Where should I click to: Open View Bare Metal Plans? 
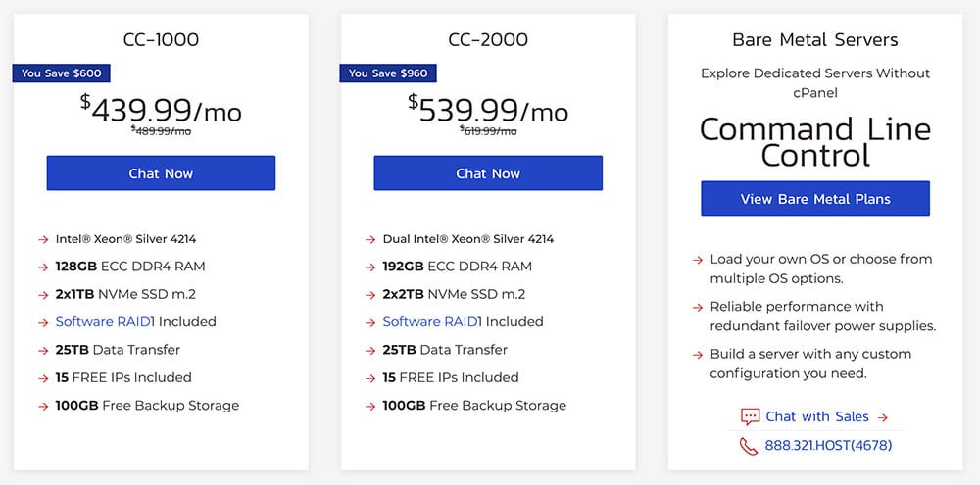click(815, 199)
